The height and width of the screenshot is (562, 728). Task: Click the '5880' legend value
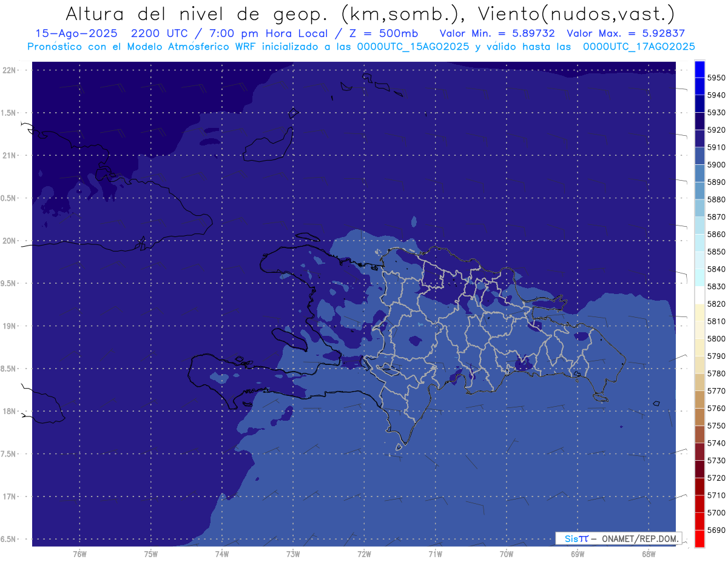click(716, 199)
